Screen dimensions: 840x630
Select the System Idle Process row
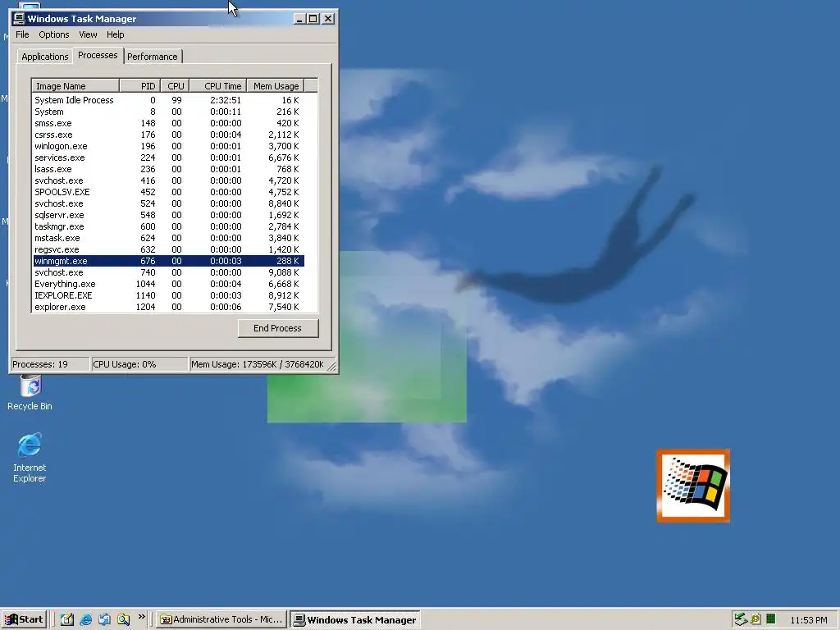(x=168, y=100)
